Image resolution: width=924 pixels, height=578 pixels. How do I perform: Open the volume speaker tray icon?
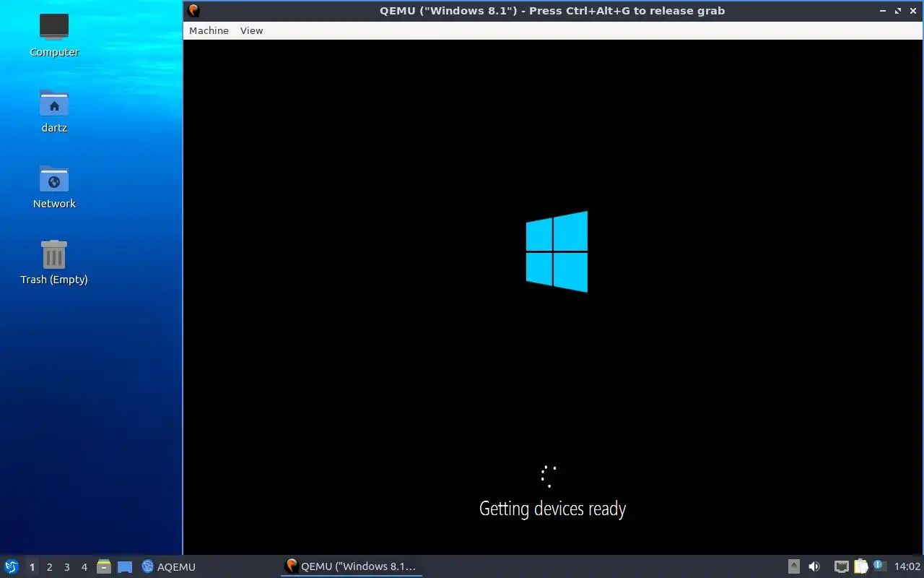click(x=814, y=566)
